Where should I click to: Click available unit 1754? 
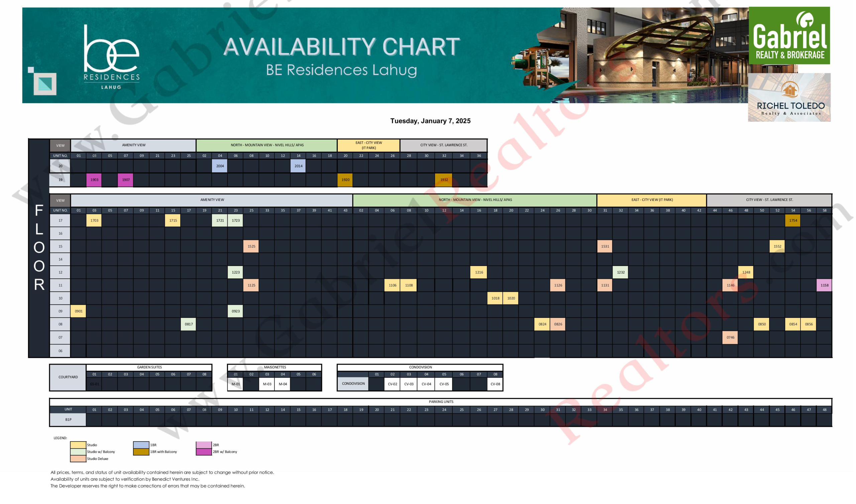(x=793, y=220)
